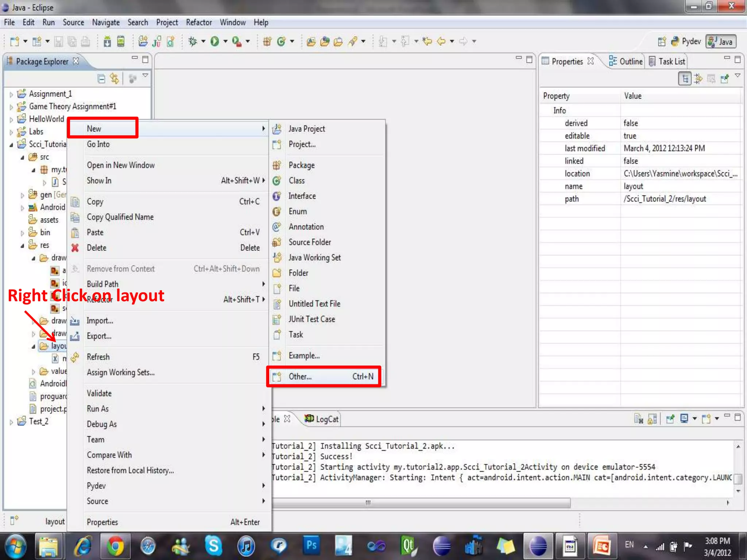Click the Collapse All icon in Package Explorer

[101, 78]
